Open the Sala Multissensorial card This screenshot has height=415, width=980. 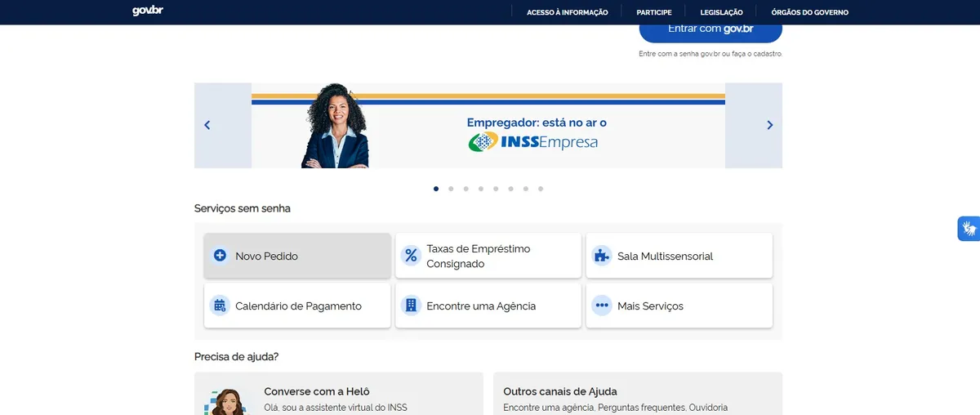click(679, 256)
